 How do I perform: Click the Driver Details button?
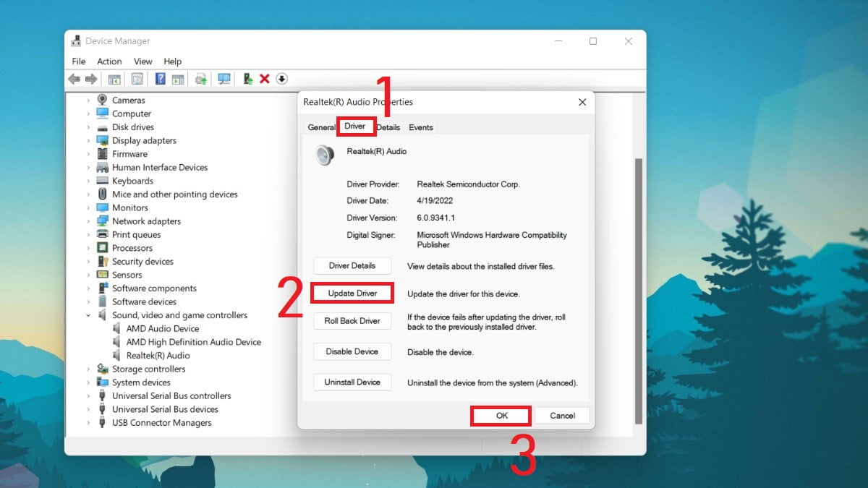tap(352, 266)
